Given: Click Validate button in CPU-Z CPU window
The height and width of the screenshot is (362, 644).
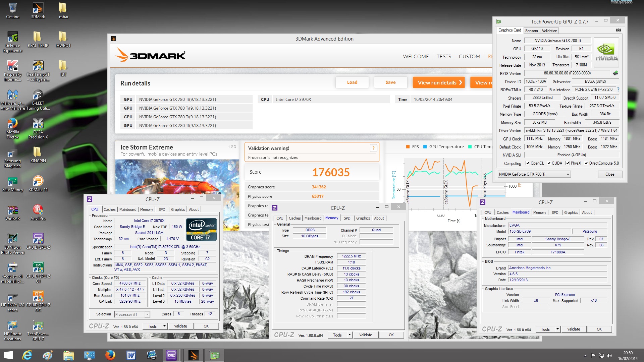Looking at the screenshot, I should tap(180, 326).
